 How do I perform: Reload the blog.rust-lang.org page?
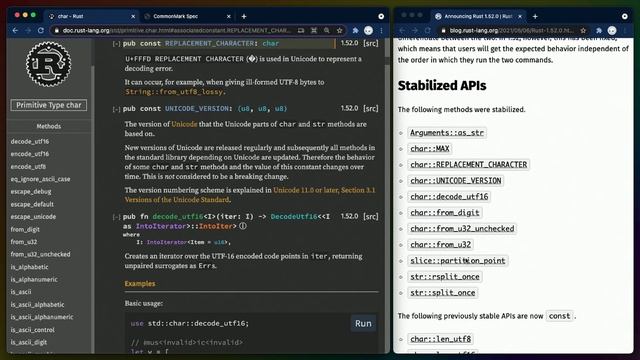tap(427, 31)
